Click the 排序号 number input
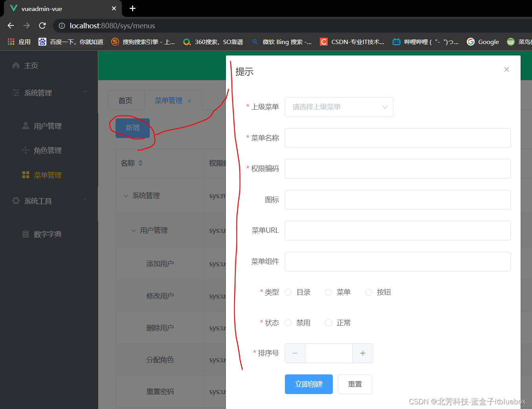Image resolution: width=532 pixels, height=409 pixels. click(x=329, y=353)
